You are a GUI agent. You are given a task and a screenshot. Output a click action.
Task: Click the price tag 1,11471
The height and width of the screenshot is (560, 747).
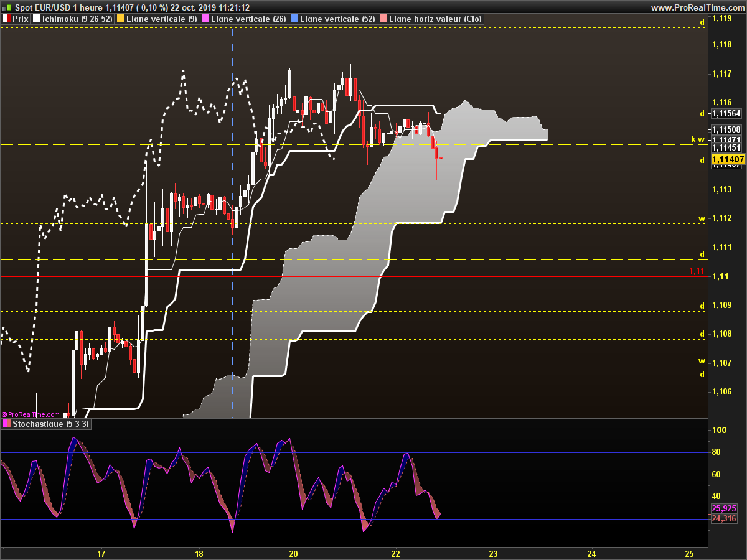(726, 140)
